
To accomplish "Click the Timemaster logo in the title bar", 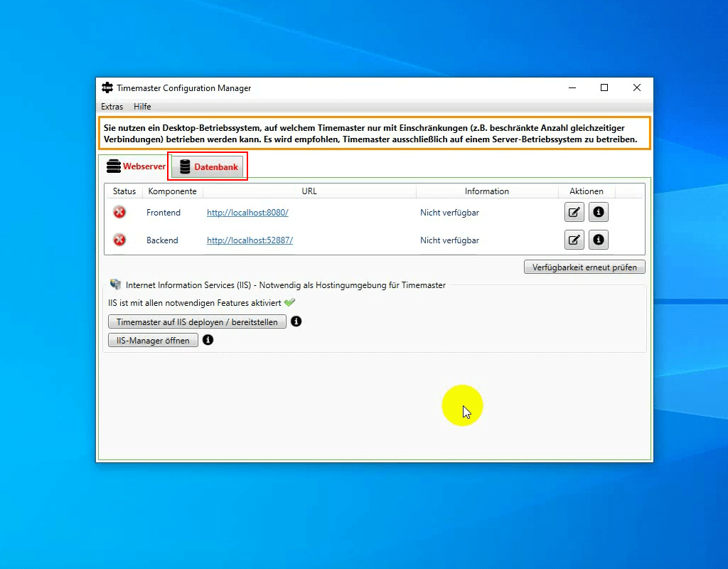I will pos(107,87).
